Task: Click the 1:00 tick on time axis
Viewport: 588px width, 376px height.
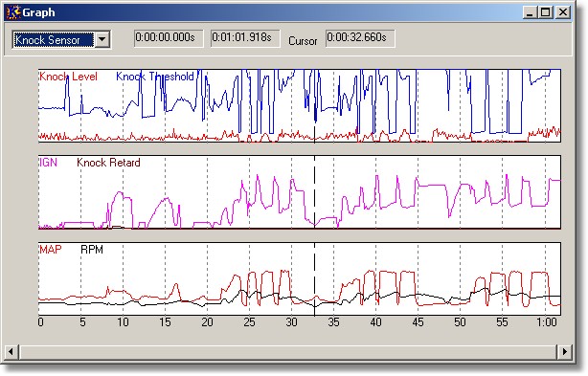Action: click(547, 322)
